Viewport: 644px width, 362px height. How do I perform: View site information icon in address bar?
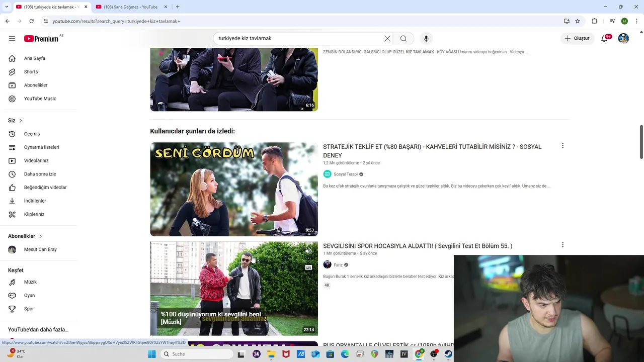[46, 21]
